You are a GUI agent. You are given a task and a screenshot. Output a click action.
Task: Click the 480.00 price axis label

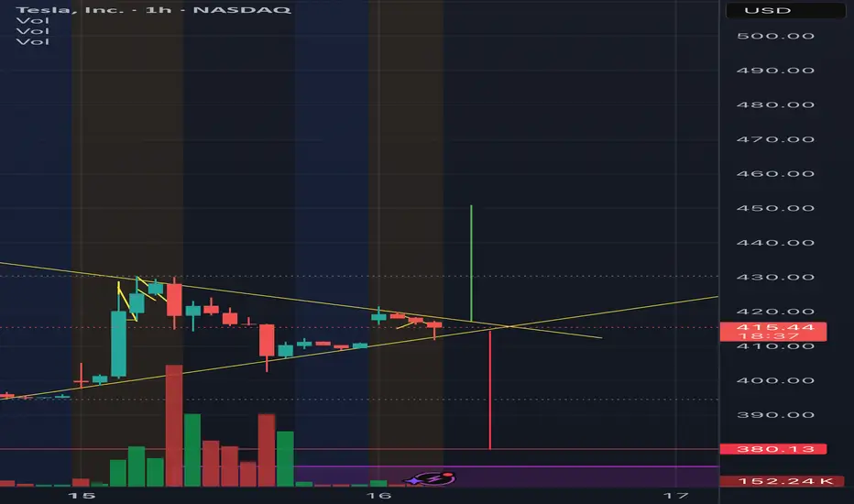(775, 104)
